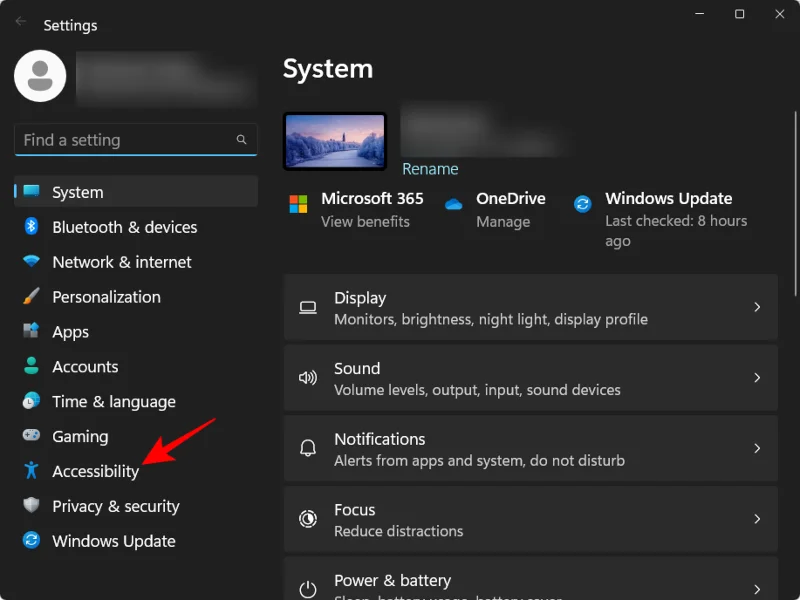Open the Display settings card
The height and width of the screenshot is (600, 800).
click(x=531, y=307)
